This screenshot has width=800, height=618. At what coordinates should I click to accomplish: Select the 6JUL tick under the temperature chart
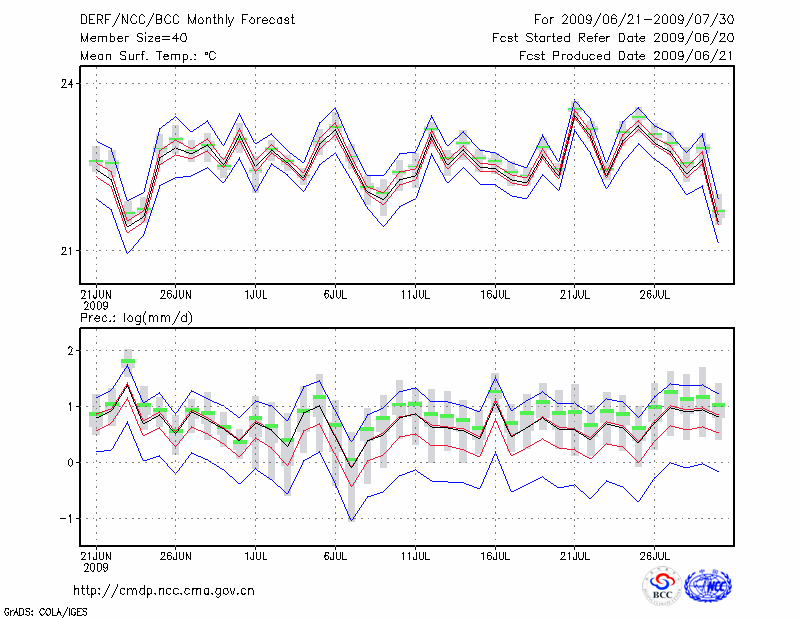point(335,295)
